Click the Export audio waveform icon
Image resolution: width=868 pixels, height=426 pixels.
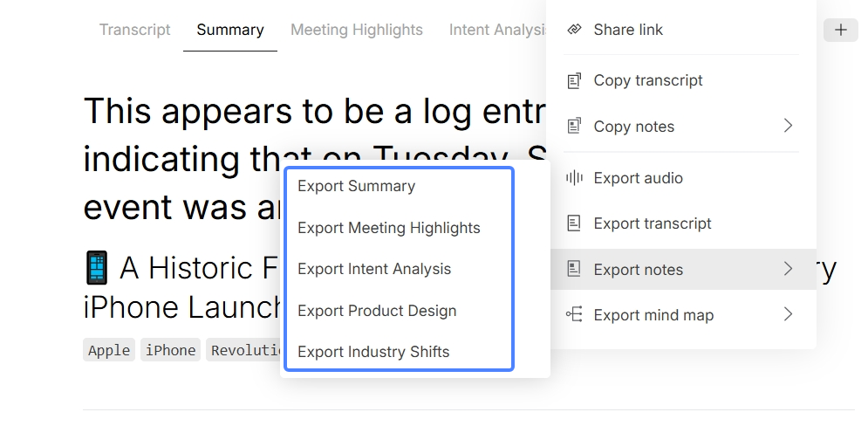pyautogui.click(x=575, y=178)
